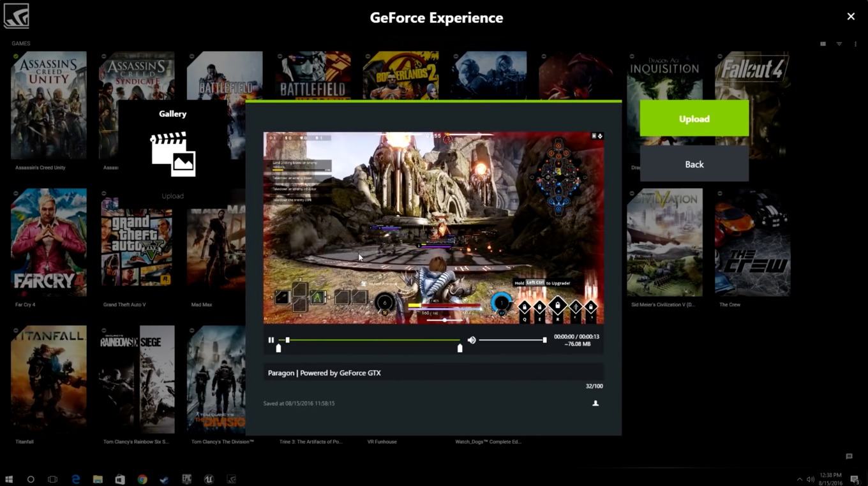Screen dimensions: 868x486
Task: Click the trim start marker below timeline
Action: pos(278,348)
